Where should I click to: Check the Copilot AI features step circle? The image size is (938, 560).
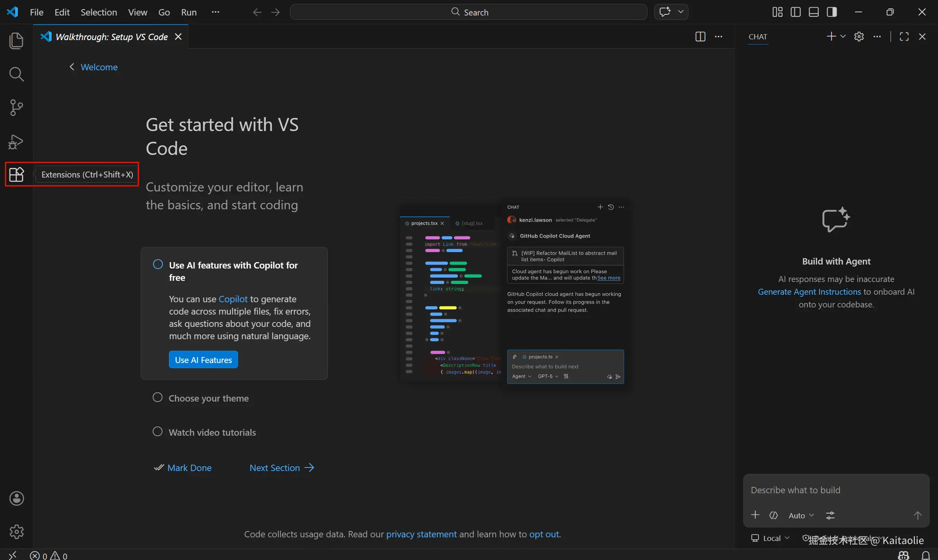click(158, 265)
